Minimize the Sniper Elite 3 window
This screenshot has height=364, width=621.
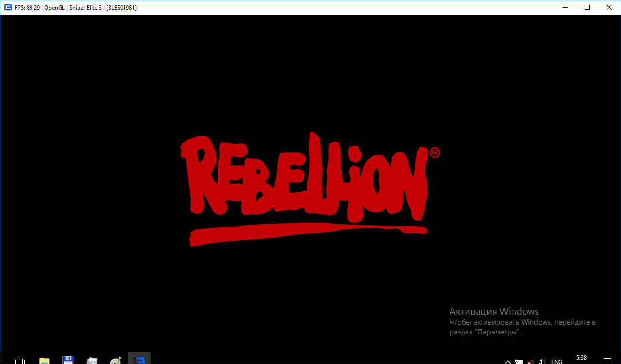(x=565, y=7)
